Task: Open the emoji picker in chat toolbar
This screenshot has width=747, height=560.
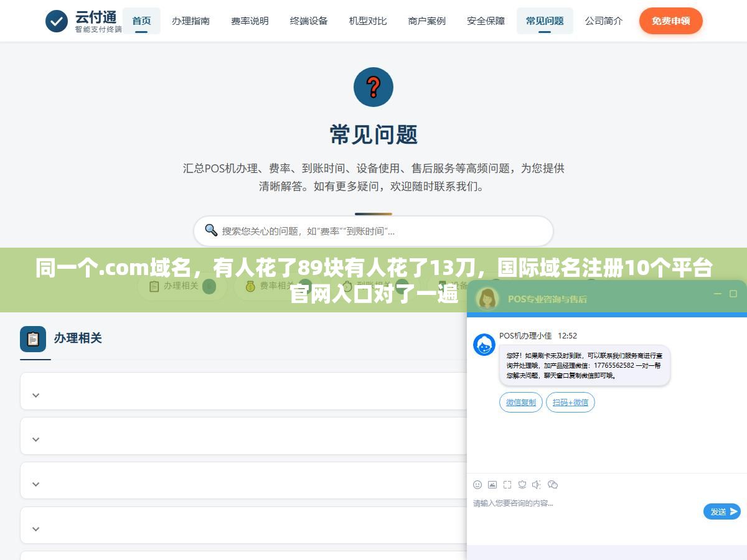Action: click(477, 485)
